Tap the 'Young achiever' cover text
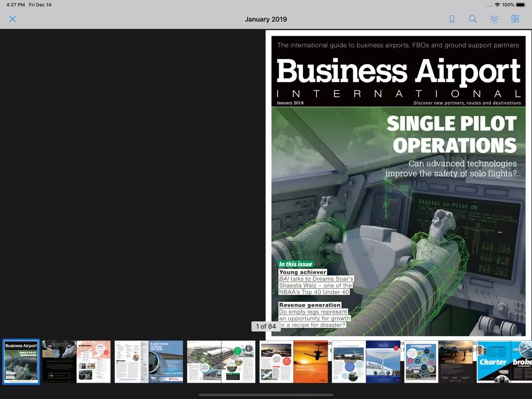The width and height of the screenshot is (532, 399). click(x=303, y=272)
